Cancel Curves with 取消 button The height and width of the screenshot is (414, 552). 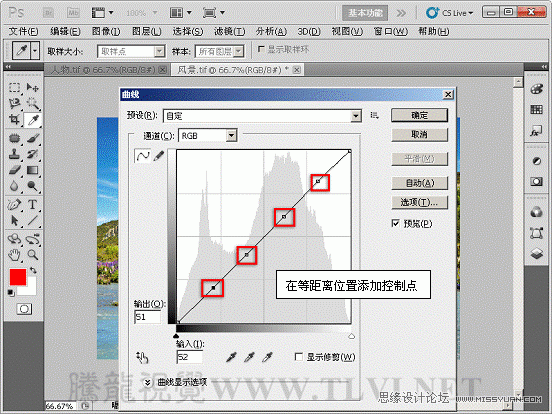[x=420, y=134]
